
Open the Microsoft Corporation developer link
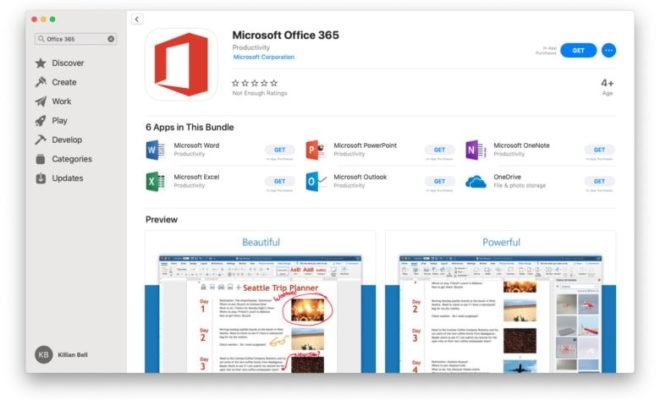[263, 57]
